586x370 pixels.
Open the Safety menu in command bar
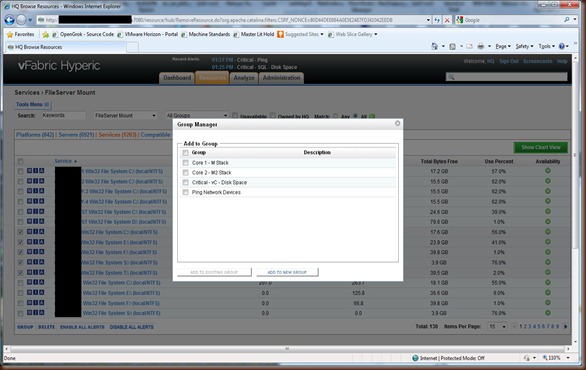click(524, 46)
